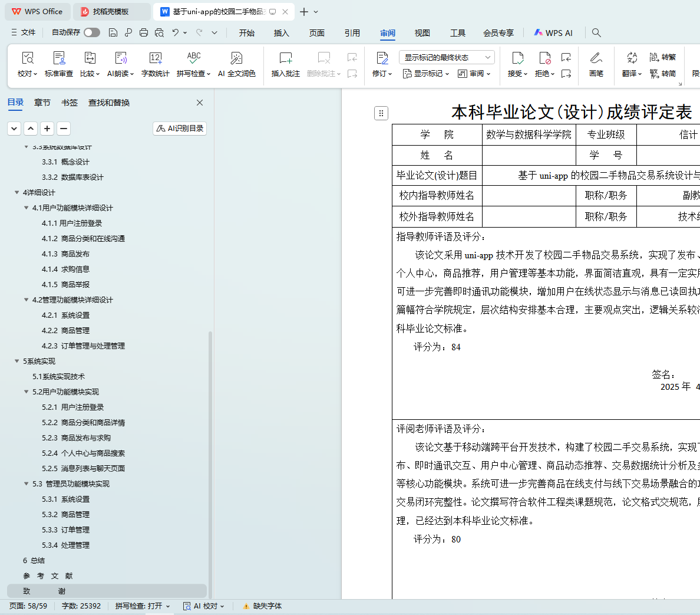Viewport: 700px width, 615px height.
Task: Open the AI朗读 read-aloud tool
Action: click(120, 58)
